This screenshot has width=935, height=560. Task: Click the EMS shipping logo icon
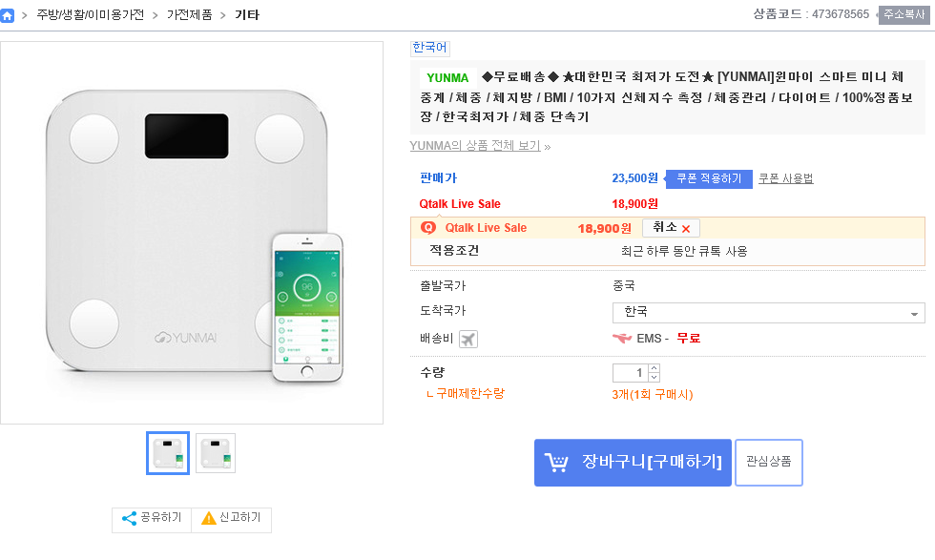click(622, 339)
